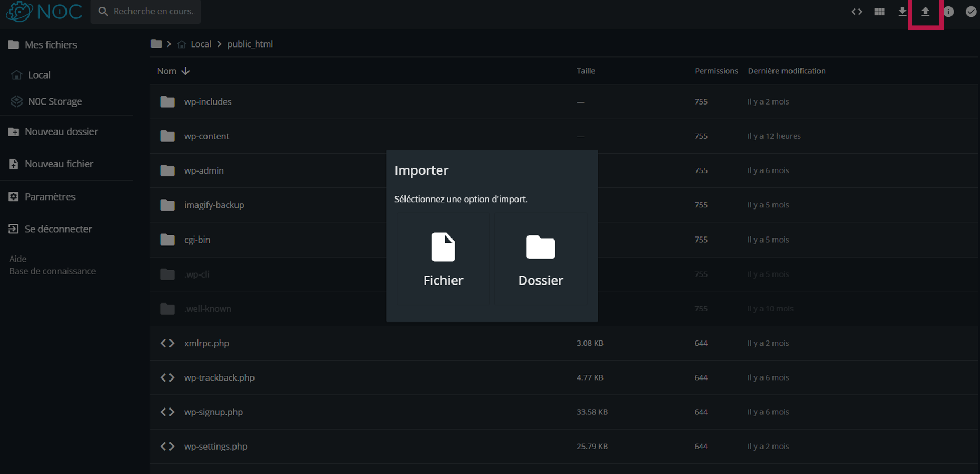Select the wp-trackback.php file

[564, 377]
